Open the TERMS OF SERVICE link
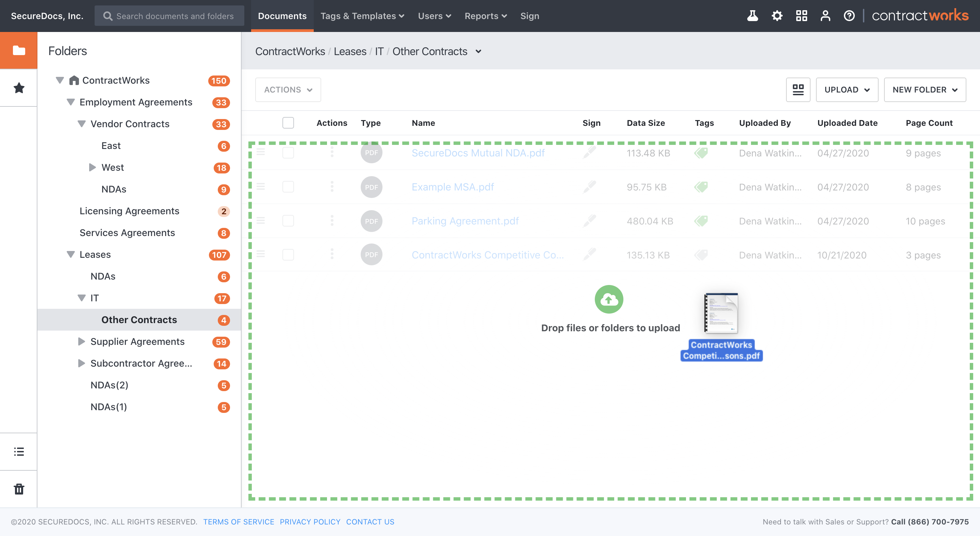Viewport: 980px width, 536px height. (239, 522)
